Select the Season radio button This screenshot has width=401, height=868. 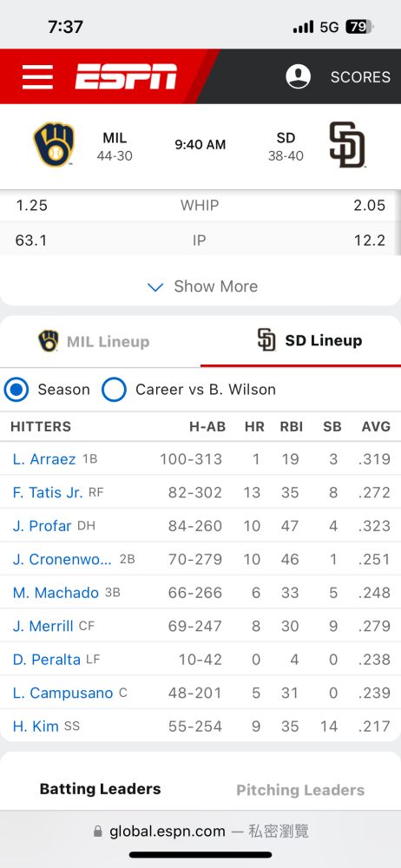click(16, 390)
